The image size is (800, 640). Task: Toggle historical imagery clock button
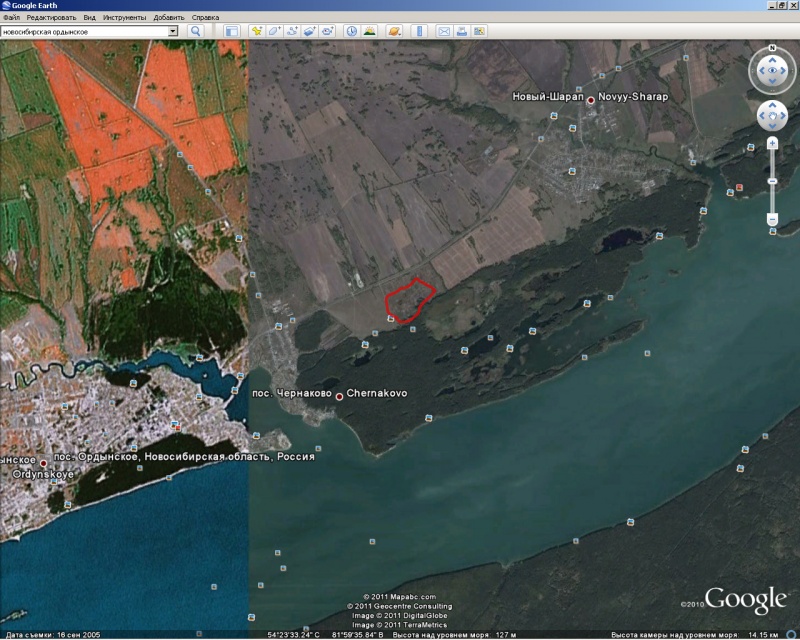click(352, 31)
